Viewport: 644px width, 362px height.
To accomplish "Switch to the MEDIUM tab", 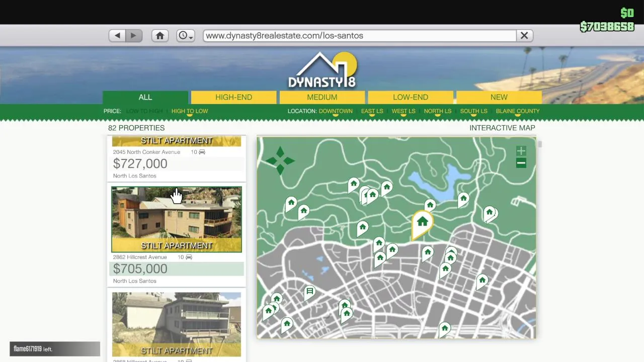I will (x=322, y=97).
